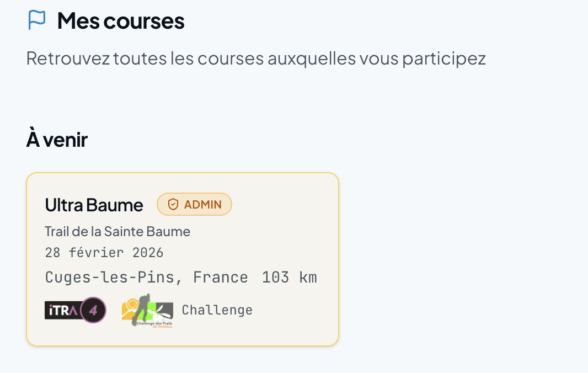Click the blue flag icon beside Mes courses

pos(36,20)
